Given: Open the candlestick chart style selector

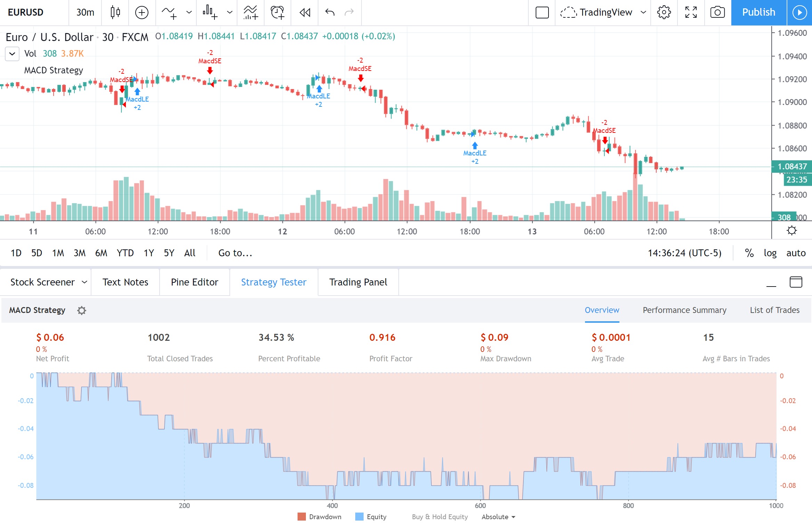Looking at the screenshot, I should coord(115,13).
